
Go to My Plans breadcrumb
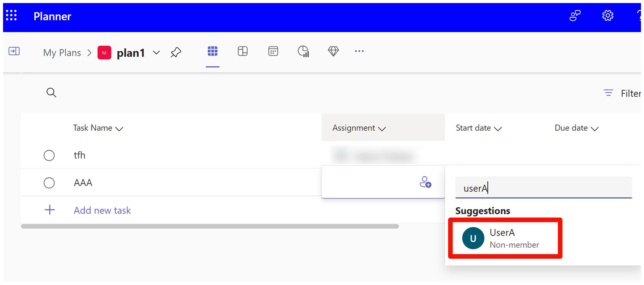(62, 53)
